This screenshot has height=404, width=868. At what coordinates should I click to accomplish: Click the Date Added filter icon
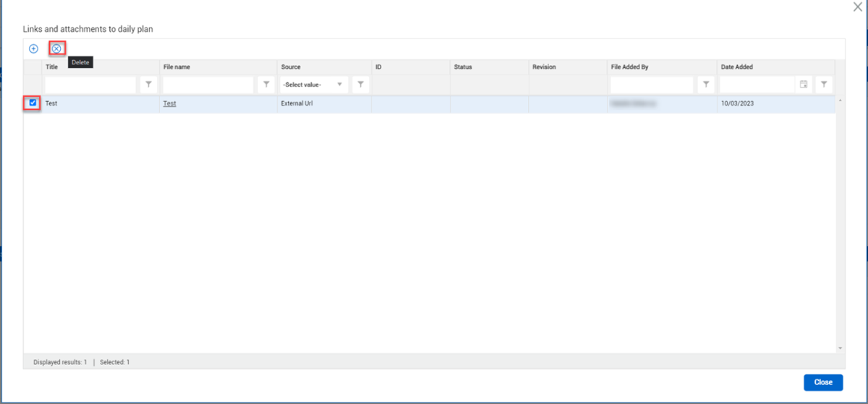pyautogui.click(x=823, y=85)
